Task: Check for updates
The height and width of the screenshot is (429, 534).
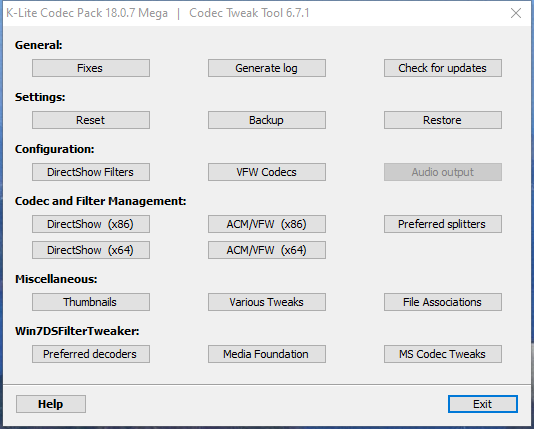Action: point(443,68)
